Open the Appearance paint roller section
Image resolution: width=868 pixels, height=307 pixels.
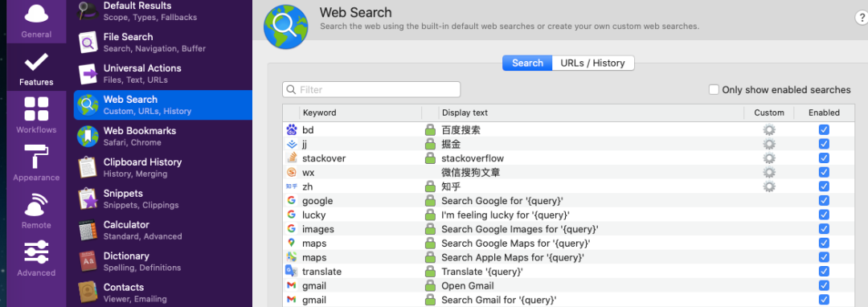(36, 162)
